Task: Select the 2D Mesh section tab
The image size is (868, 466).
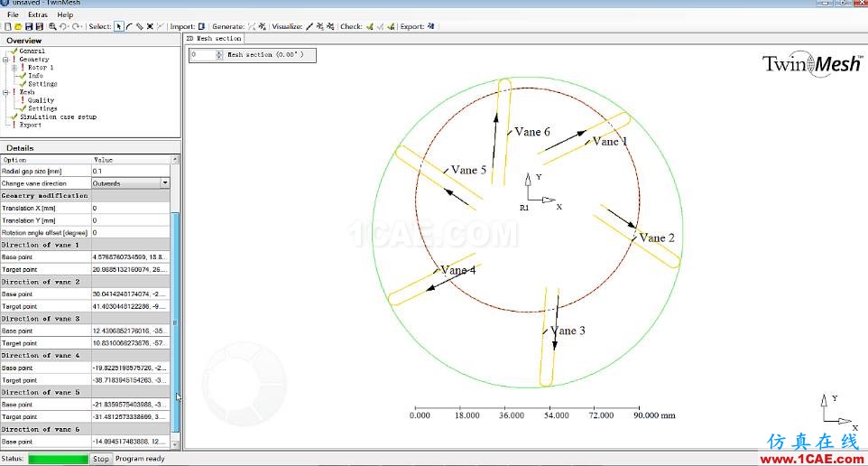Action: click(214, 38)
